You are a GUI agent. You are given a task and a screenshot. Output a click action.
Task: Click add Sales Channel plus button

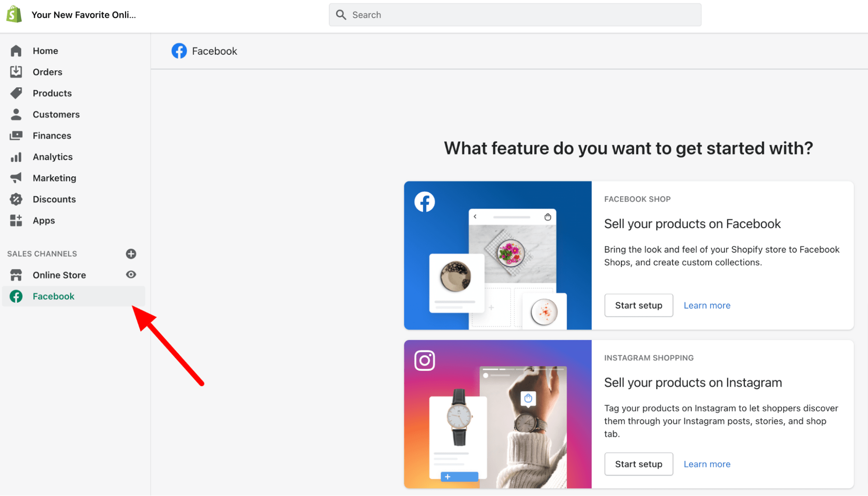(x=131, y=253)
